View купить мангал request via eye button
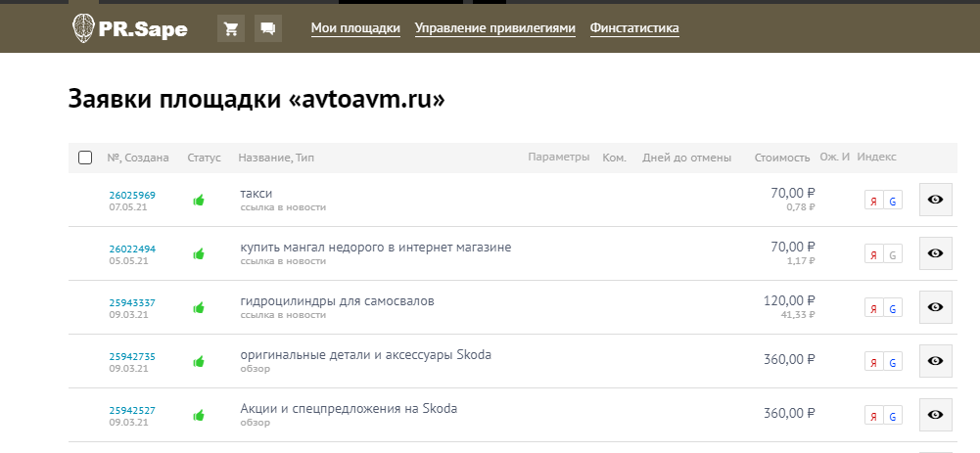The image size is (980, 453). [936, 253]
